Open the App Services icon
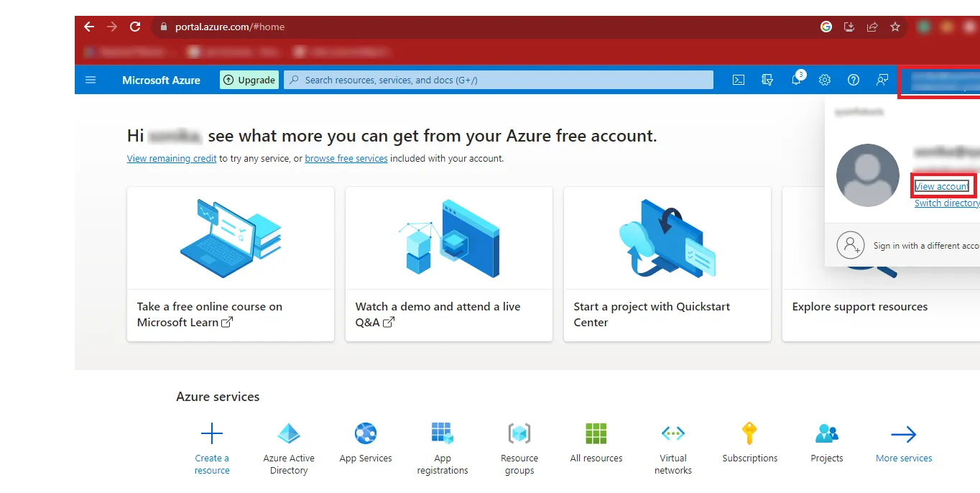This screenshot has width=980, height=493. coord(366,434)
